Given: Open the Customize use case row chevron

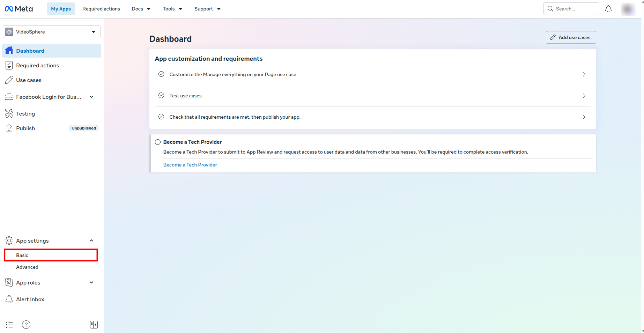Looking at the screenshot, I should pyautogui.click(x=584, y=74).
